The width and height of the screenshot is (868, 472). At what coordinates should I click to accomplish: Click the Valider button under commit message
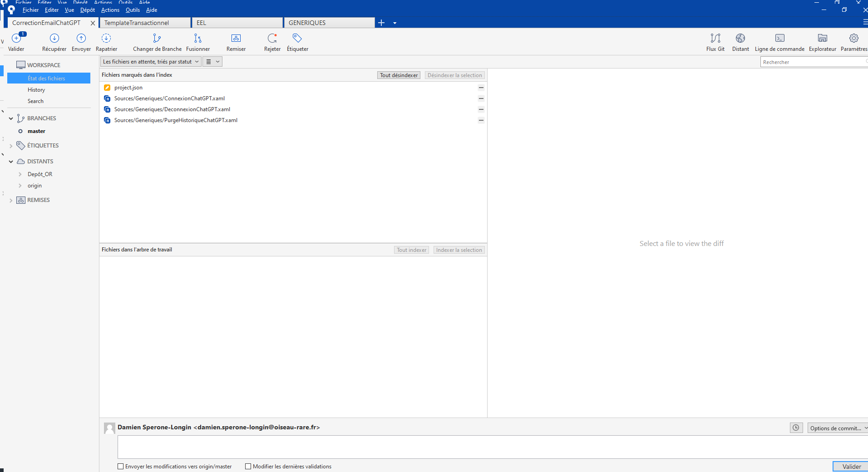point(851,467)
